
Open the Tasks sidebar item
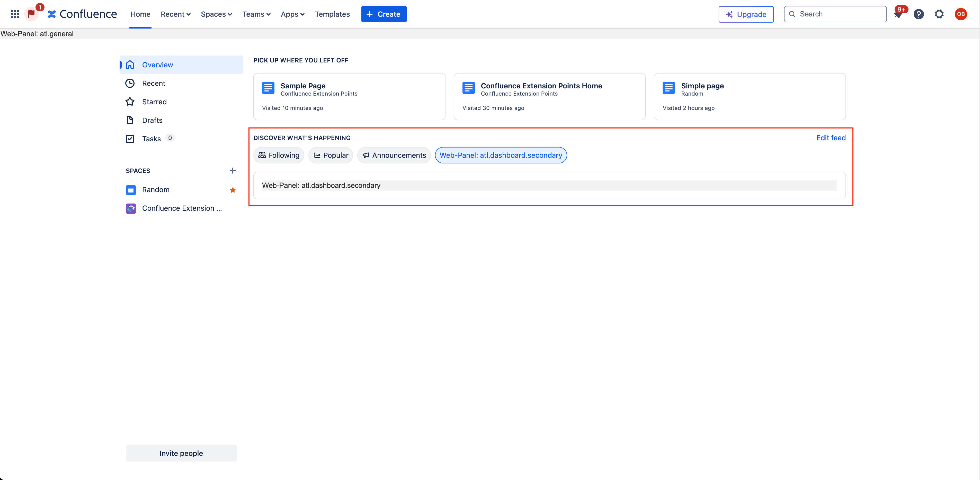(182, 138)
